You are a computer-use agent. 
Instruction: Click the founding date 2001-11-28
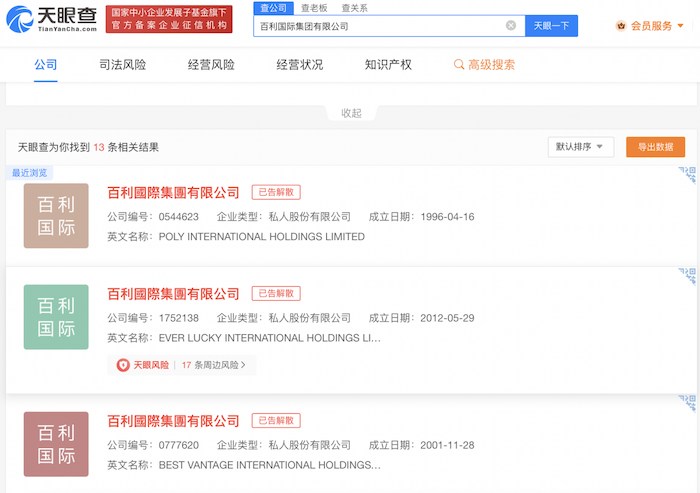tap(447, 445)
